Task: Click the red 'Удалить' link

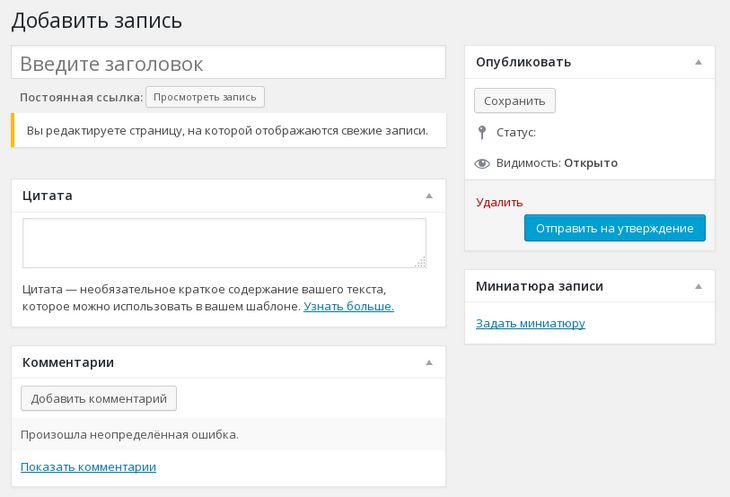Action: tap(499, 202)
